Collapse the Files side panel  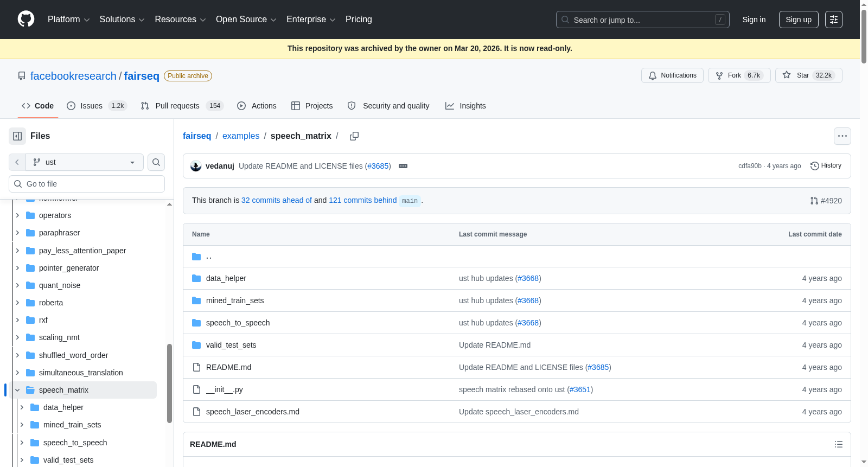click(17, 136)
